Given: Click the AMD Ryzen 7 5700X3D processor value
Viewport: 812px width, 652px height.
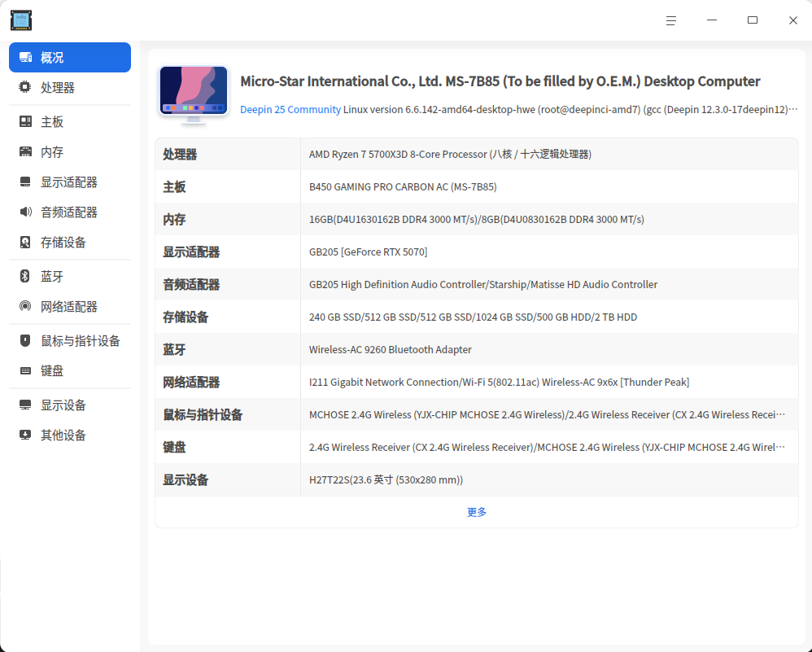Looking at the screenshot, I should click(x=450, y=154).
